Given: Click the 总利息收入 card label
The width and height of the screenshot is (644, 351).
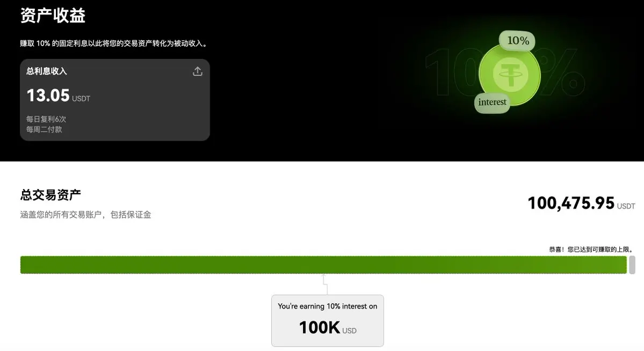Looking at the screenshot, I should pos(46,71).
